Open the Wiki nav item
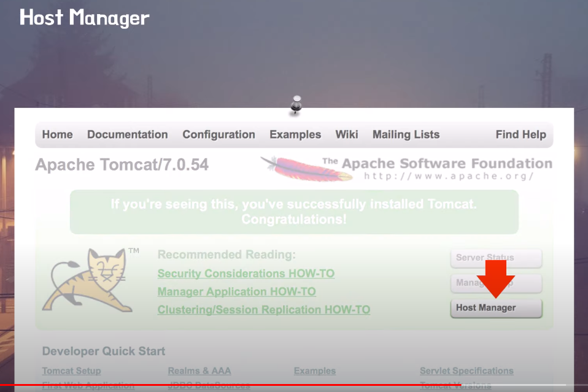 pos(347,134)
